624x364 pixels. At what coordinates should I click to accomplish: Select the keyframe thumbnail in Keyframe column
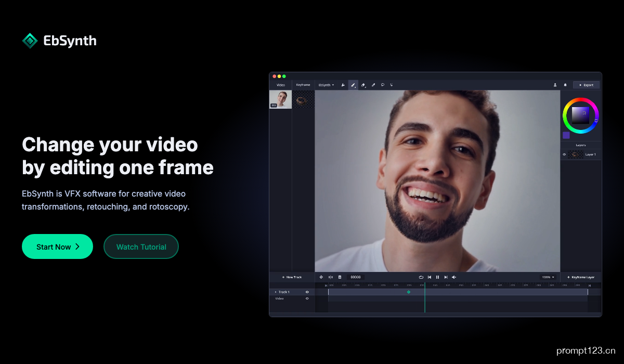tap(303, 99)
